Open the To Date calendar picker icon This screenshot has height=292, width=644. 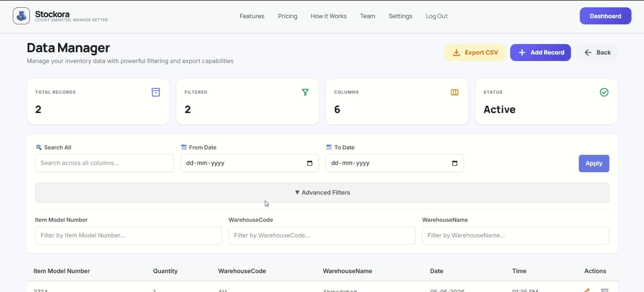455,163
